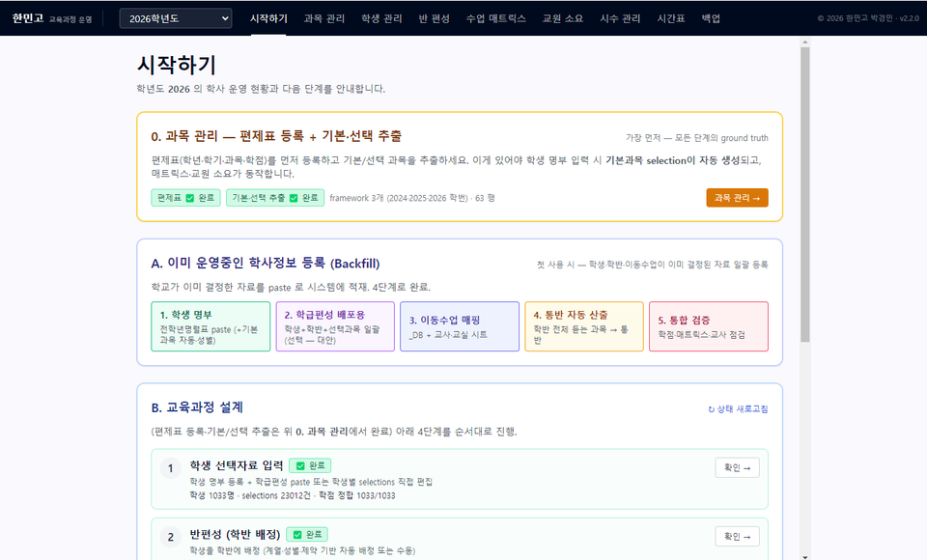Click the framework 3개 (2024·2025·2026 학번) text
Image resolution: width=927 pixels, height=560 pixels.
(399, 198)
